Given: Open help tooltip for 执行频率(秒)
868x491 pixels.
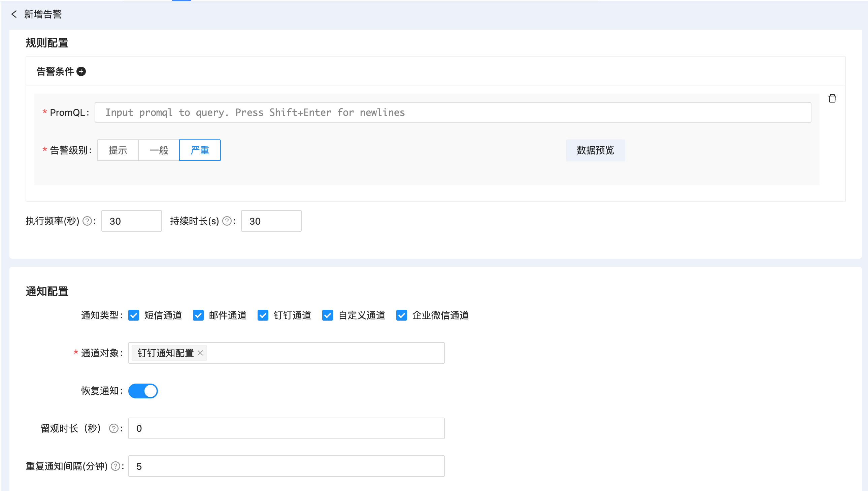Looking at the screenshot, I should click(87, 221).
